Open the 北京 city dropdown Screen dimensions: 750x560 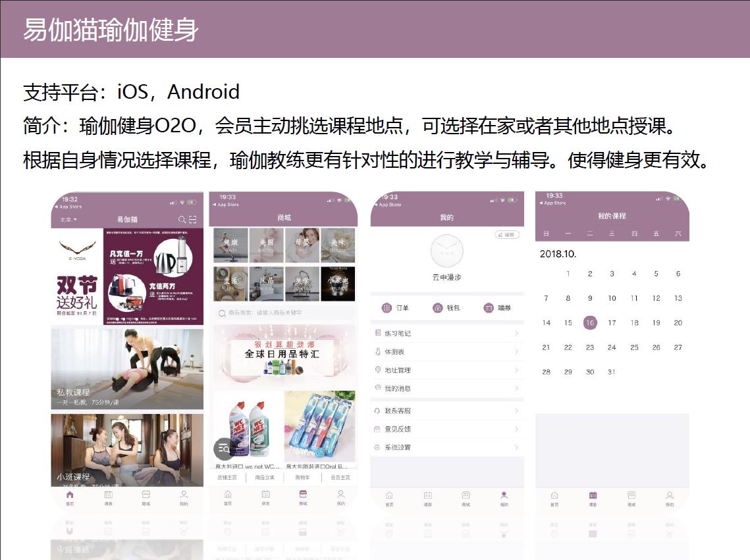pos(68,219)
